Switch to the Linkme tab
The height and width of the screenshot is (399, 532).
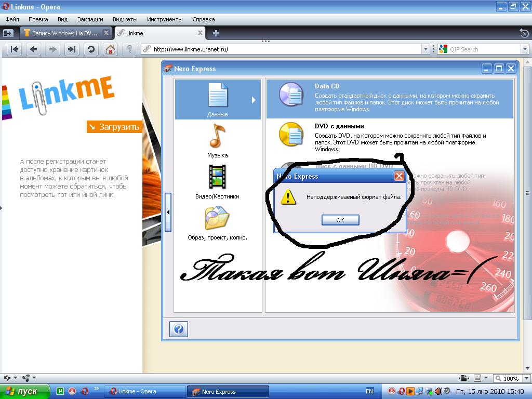coord(159,33)
